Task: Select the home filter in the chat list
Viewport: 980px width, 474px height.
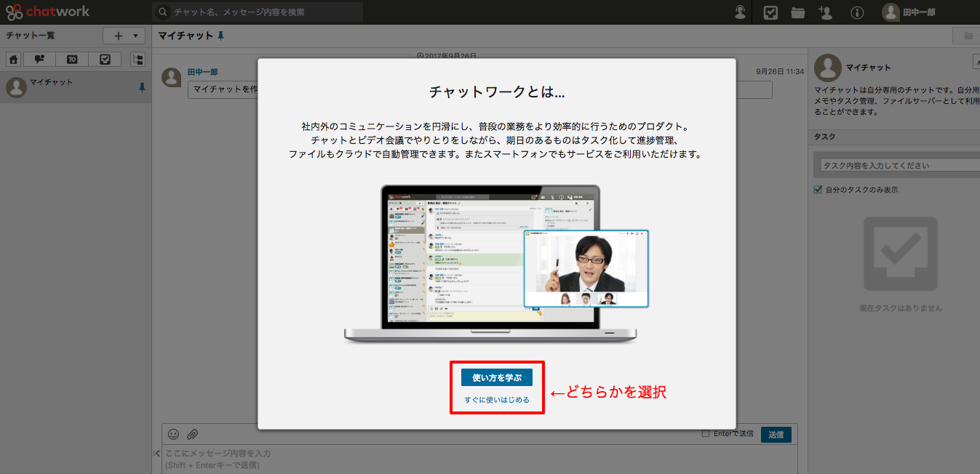Action: click(x=13, y=59)
